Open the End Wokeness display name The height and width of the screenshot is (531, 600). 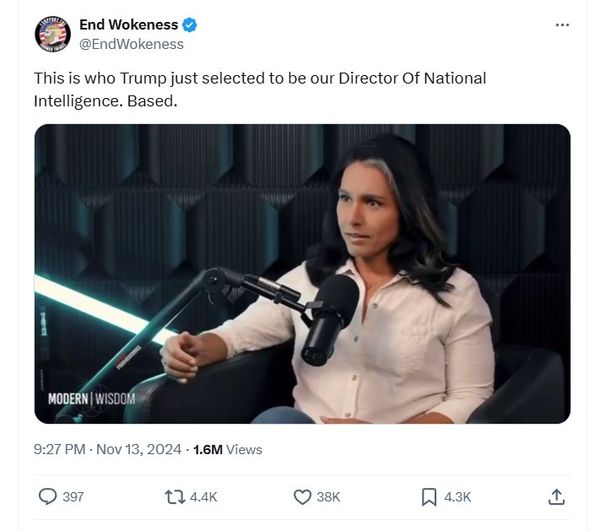pos(129,24)
